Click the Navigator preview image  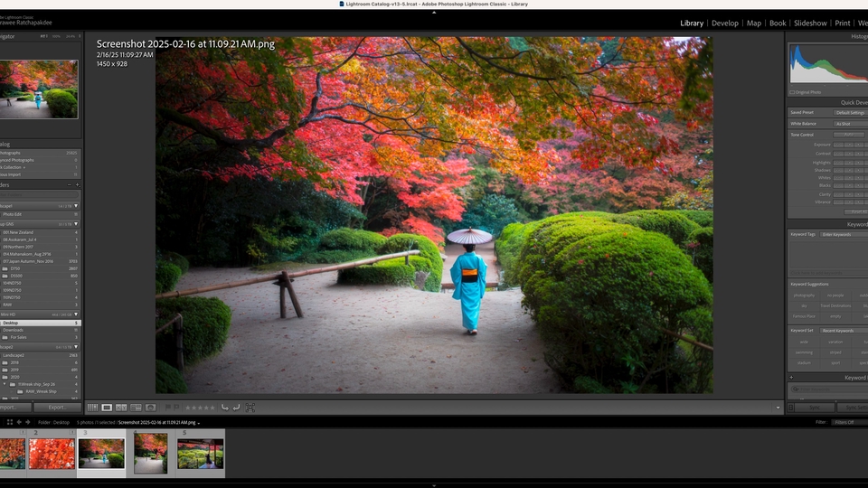(x=39, y=89)
